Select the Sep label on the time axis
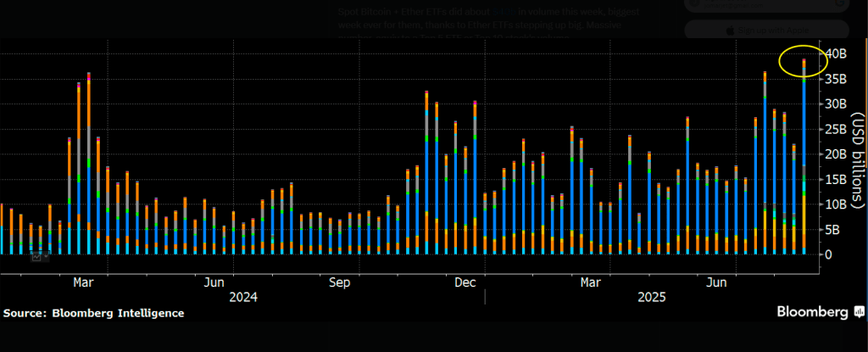Viewport: 868px width, 352px height. click(340, 281)
